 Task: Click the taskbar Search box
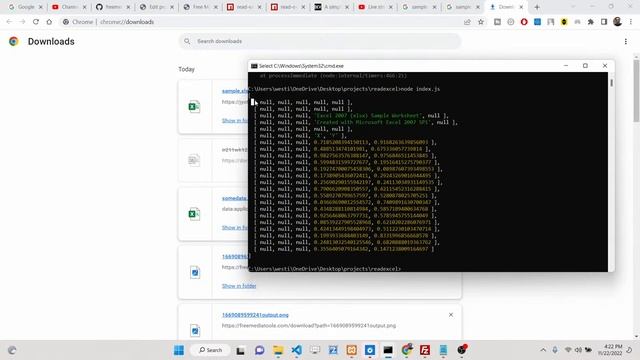click(211, 350)
